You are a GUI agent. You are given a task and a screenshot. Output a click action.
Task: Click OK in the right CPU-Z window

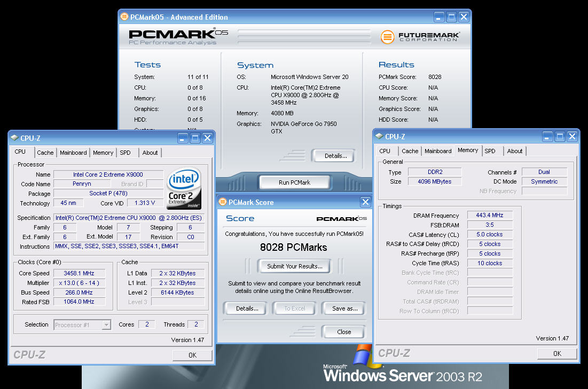(x=557, y=354)
